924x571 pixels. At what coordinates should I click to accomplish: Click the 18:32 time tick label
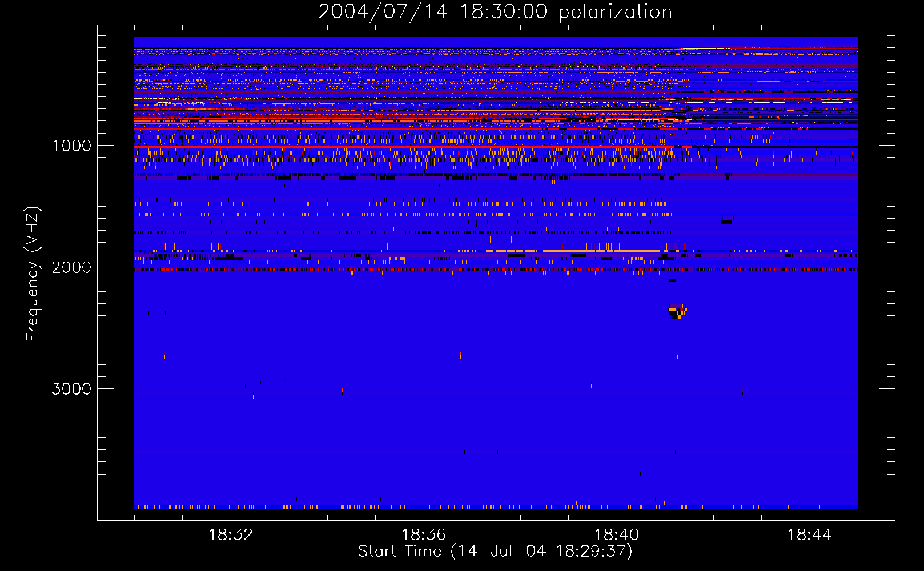pos(231,535)
